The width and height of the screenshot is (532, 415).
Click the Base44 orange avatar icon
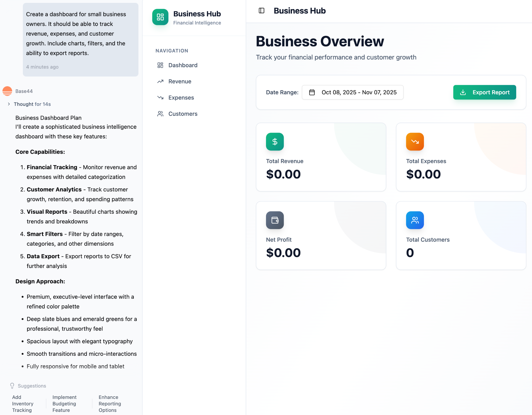point(7,91)
